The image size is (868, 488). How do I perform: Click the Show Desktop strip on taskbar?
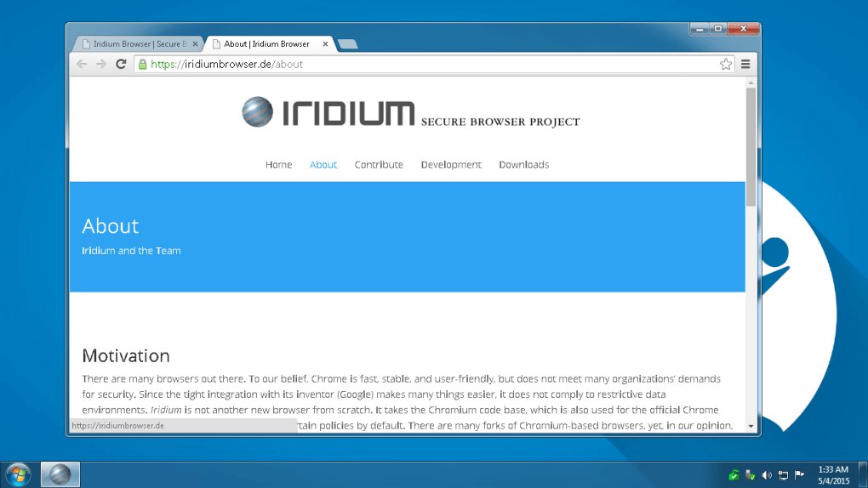tap(863, 474)
